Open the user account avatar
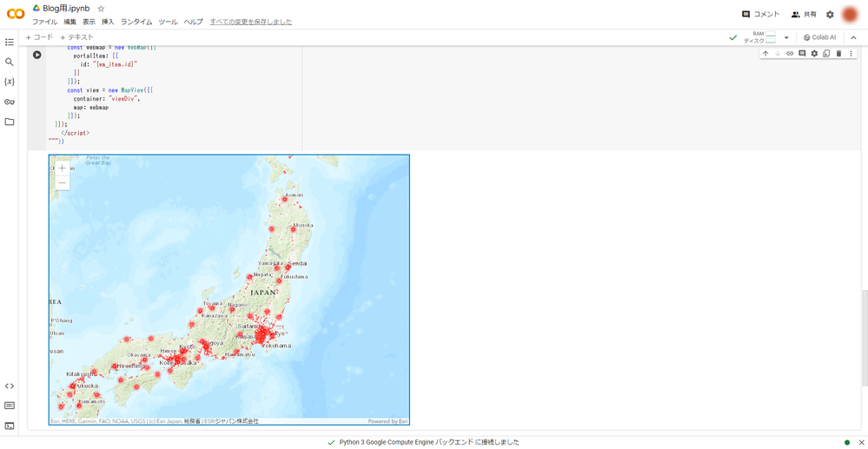 [x=850, y=15]
